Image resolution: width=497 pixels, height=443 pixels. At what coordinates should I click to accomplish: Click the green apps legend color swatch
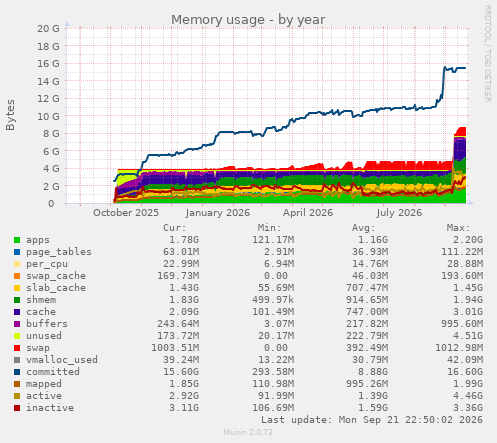(17, 240)
